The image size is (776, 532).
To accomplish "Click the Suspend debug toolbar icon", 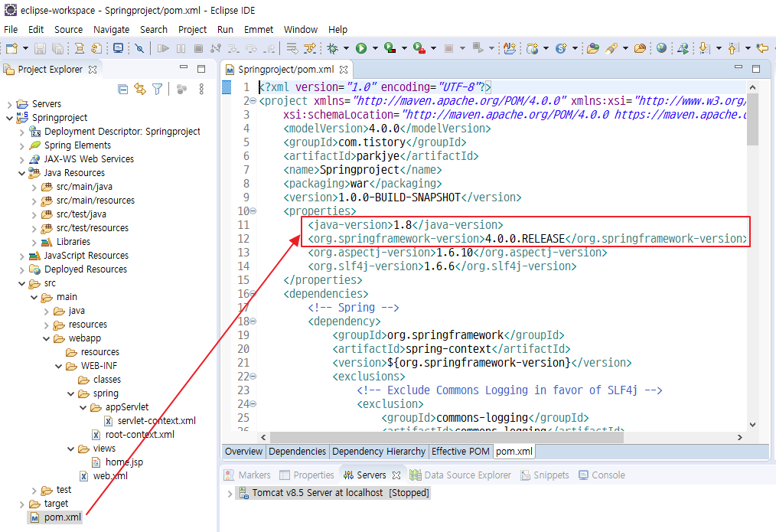I will click(181, 48).
